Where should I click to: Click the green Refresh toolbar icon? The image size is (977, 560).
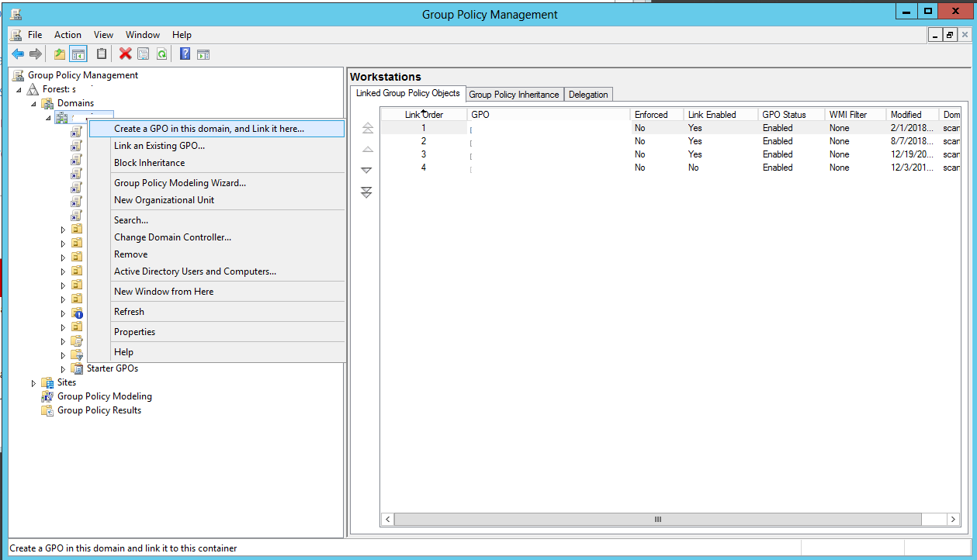161,54
